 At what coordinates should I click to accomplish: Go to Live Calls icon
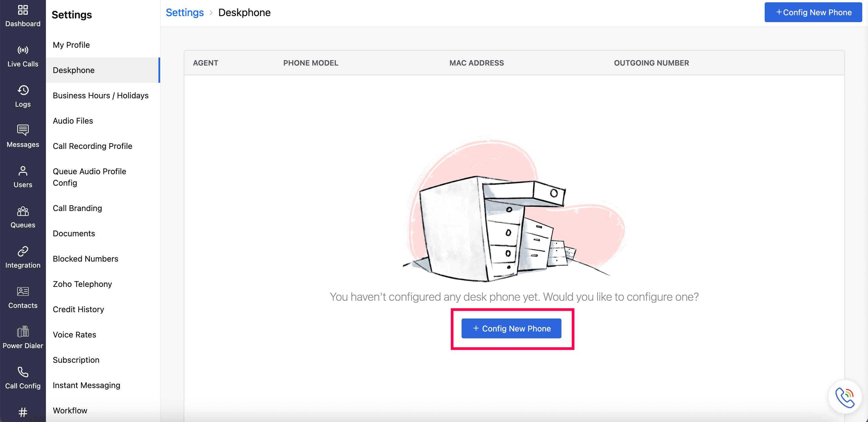(x=23, y=50)
